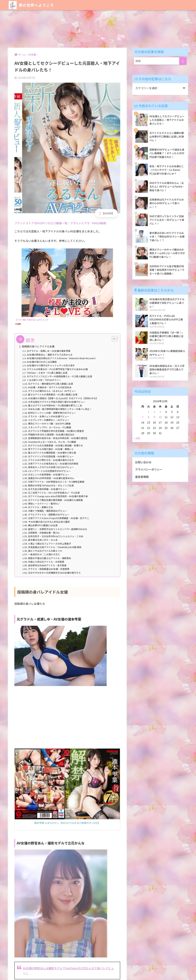Click the clock icon beside 2024年10月7日
This screenshot has width=196, height=980.
point(16,78)
